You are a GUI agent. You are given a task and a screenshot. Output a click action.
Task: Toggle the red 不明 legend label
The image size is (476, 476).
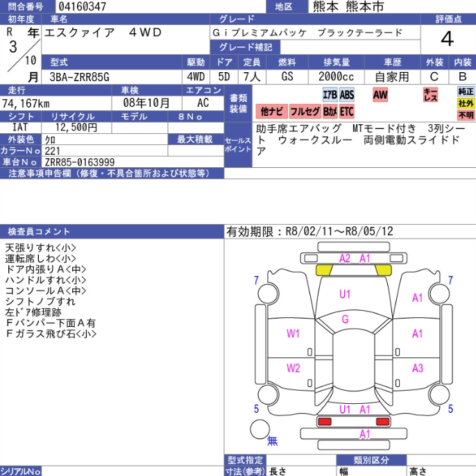coord(466,115)
